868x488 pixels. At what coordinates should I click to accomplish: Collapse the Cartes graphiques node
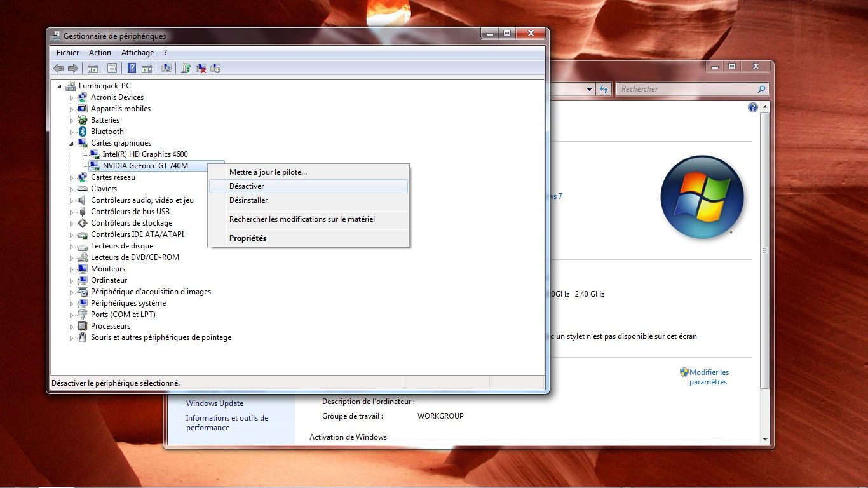click(71, 144)
